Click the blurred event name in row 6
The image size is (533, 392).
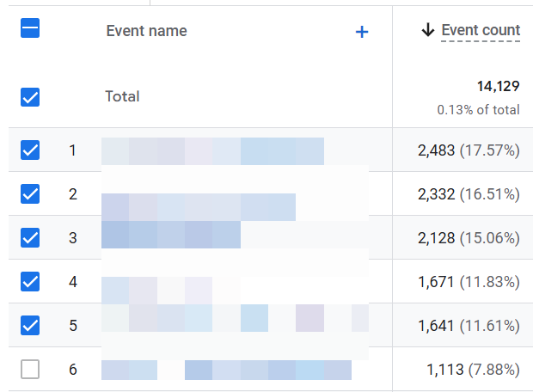pyautogui.click(x=226, y=371)
